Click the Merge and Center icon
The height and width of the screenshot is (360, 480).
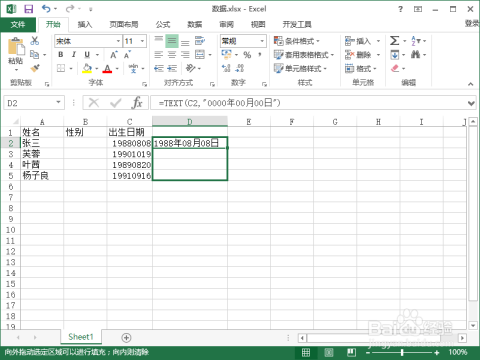point(200,54)
